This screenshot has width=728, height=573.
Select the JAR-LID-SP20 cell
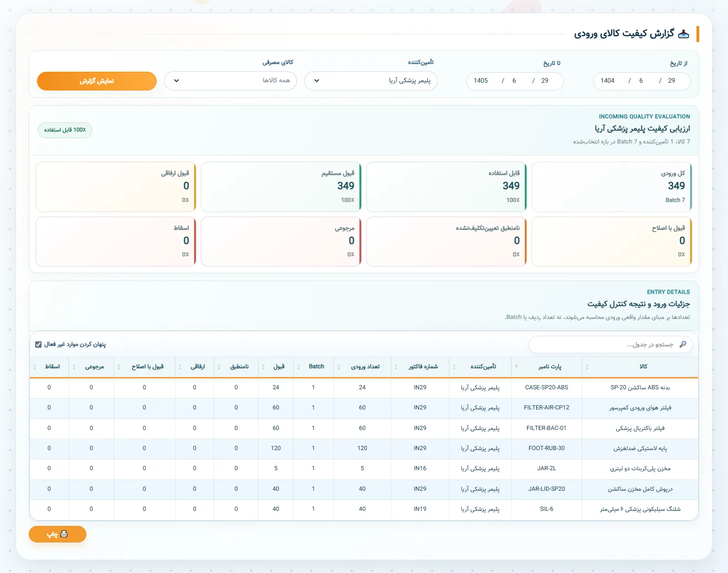coord(547,489)
